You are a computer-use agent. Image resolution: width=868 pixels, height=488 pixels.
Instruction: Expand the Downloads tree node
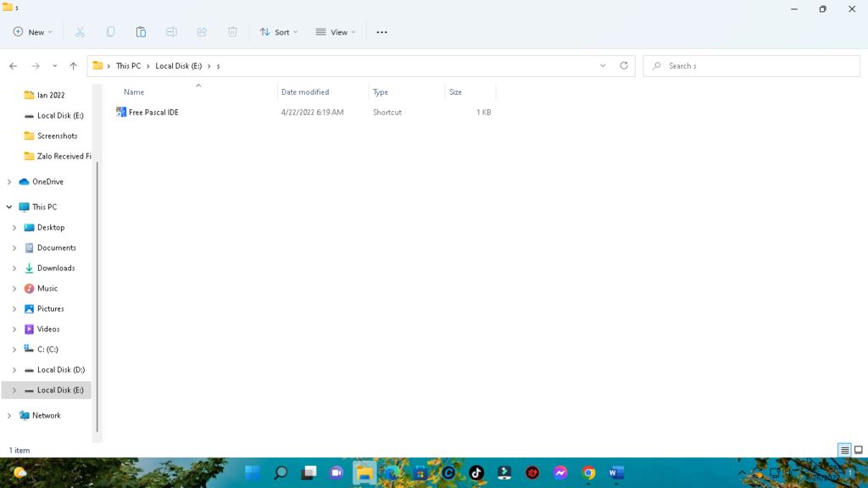coord(14,269)
